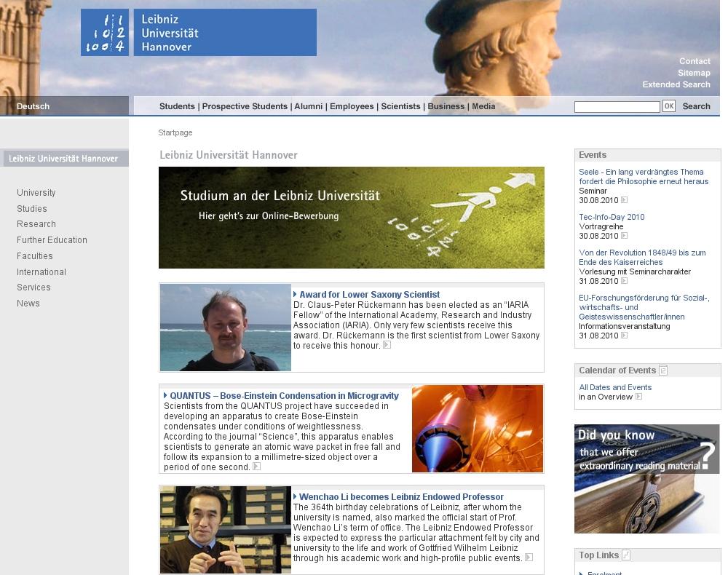This screenshot has width=728, height=575.
Task: Open more-arrow icon after Wenchao Li article
Action: pos(529,558)
